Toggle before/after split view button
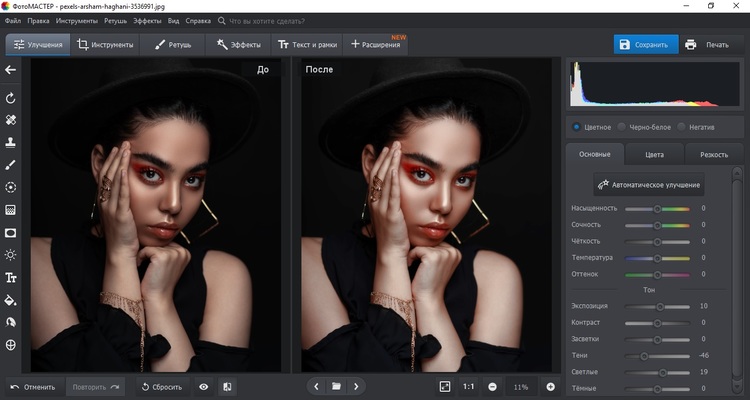 coord(227,386)
